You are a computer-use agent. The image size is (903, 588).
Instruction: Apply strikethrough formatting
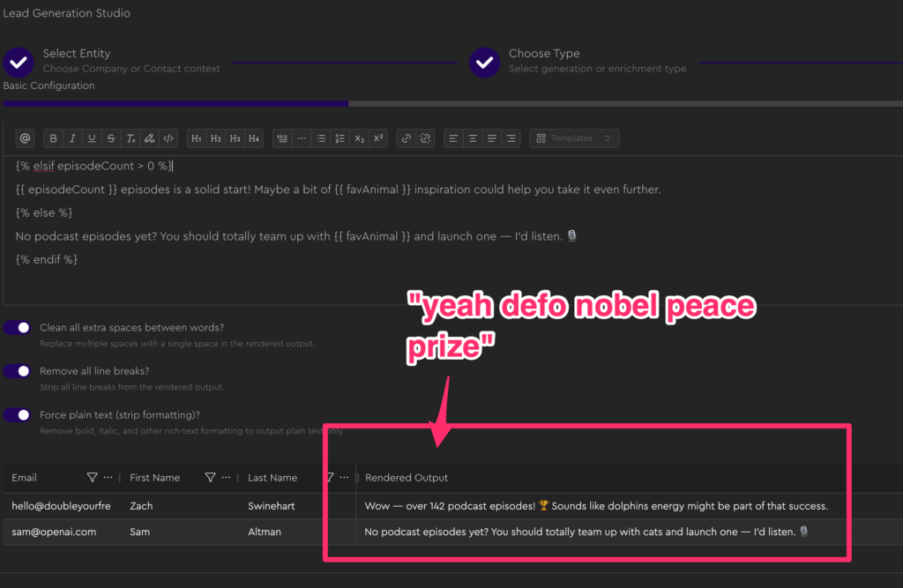click(110, 138)
